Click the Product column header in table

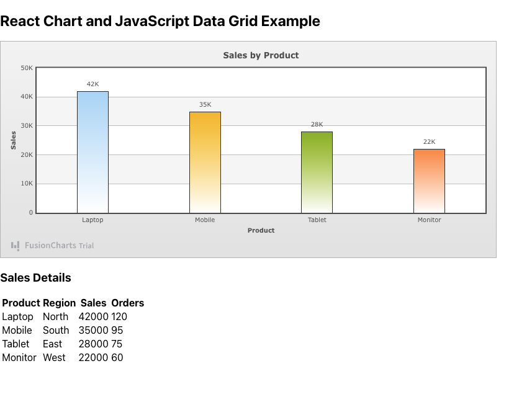pos(21,303)
